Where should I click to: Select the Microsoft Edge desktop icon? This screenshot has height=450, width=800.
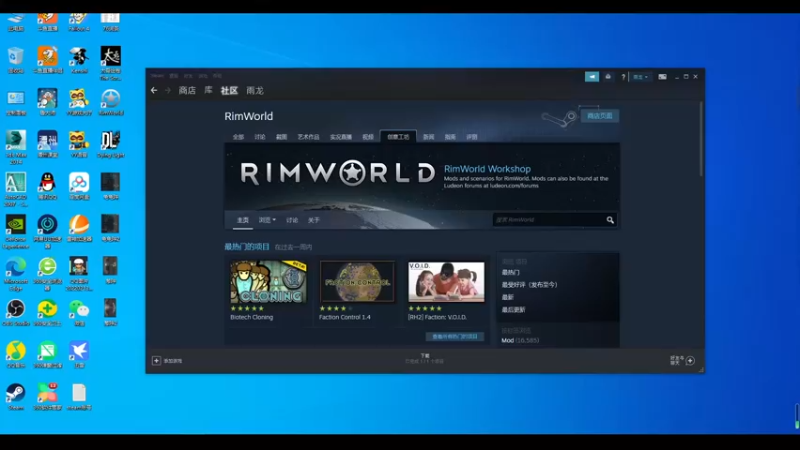point(16,274)
